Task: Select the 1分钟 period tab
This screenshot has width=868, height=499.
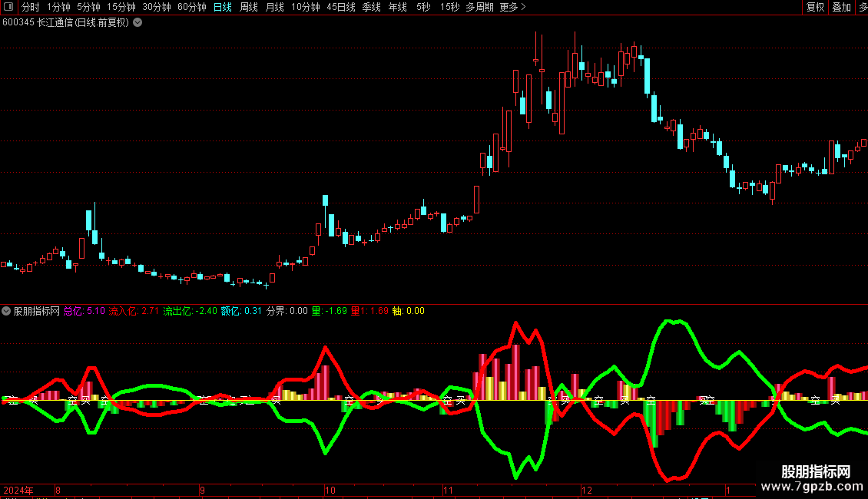Action: point(58,7)
